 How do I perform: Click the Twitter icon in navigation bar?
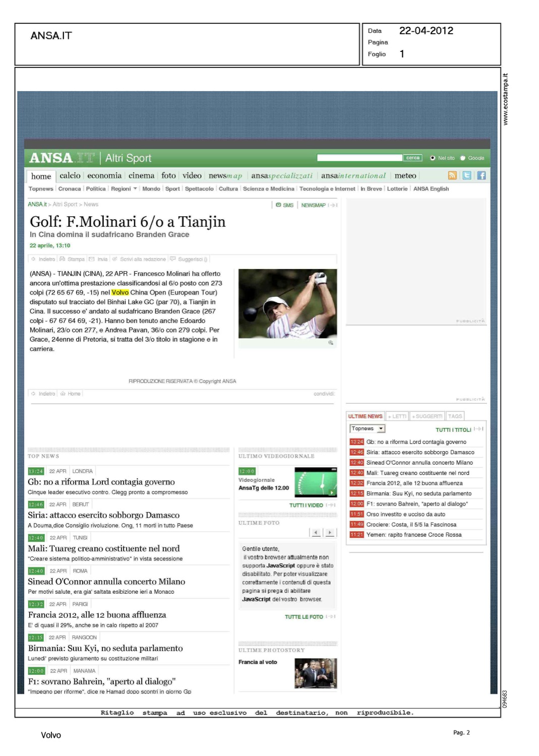pos(467,175)
